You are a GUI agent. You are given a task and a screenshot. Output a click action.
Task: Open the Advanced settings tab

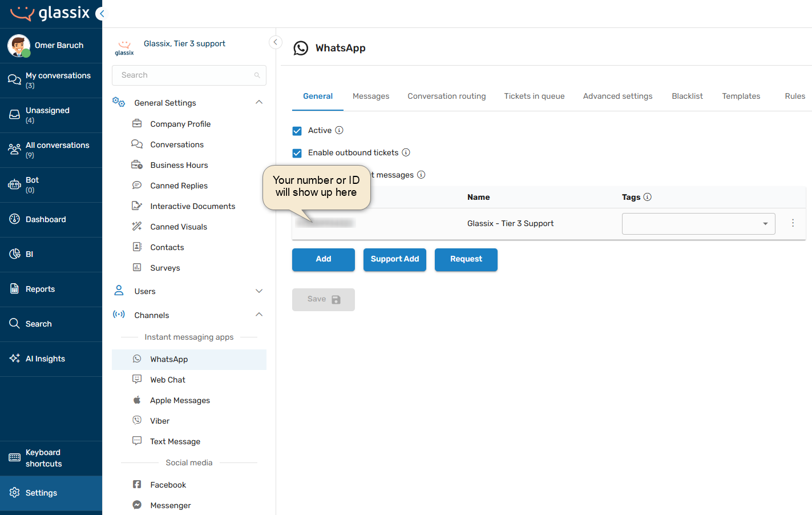tap(617, 96)
